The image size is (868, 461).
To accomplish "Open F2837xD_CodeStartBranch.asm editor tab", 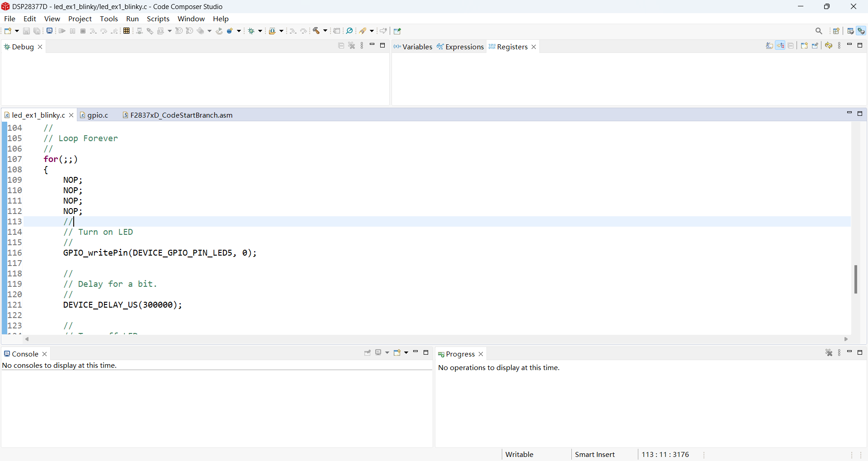I will pyautogui.click(x=181, y=115).
